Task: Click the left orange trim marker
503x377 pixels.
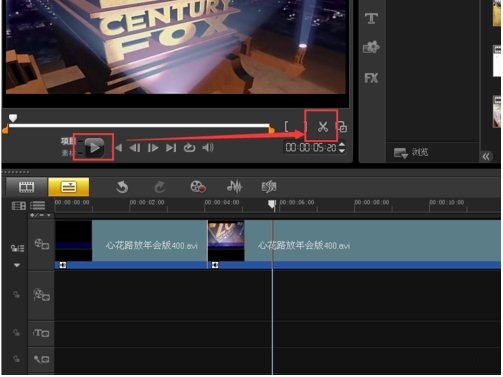Action: [5, 130]
